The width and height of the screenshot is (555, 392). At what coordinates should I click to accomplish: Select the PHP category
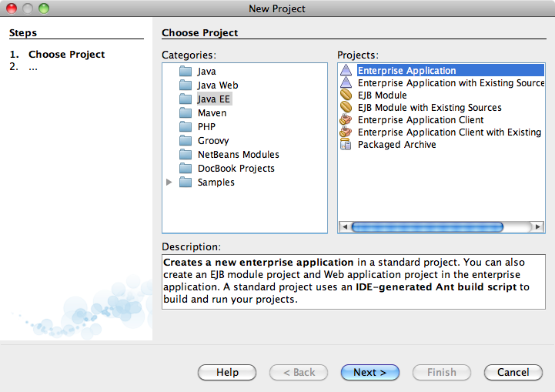(x=206, y=127)
